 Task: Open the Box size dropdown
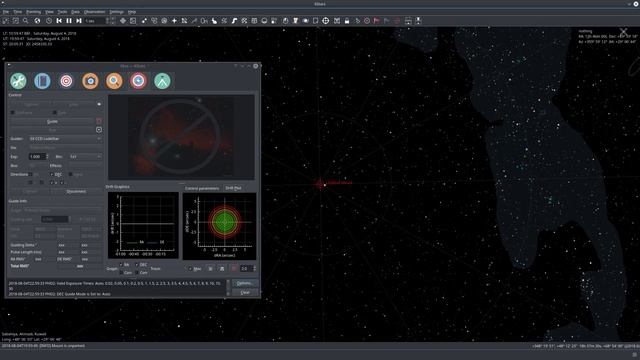click(x=38, y=166)
